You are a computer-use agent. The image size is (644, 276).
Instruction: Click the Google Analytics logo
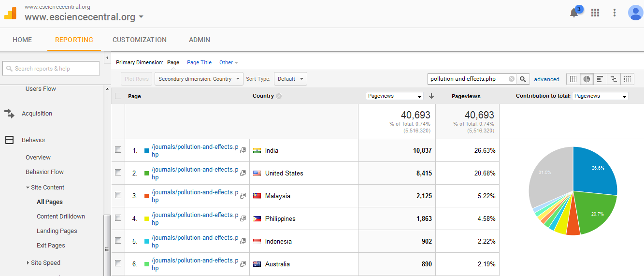point(10,13)
